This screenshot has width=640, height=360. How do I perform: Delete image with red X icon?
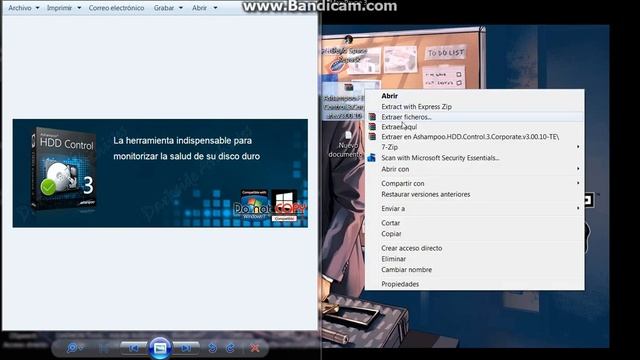pos(255,348)
